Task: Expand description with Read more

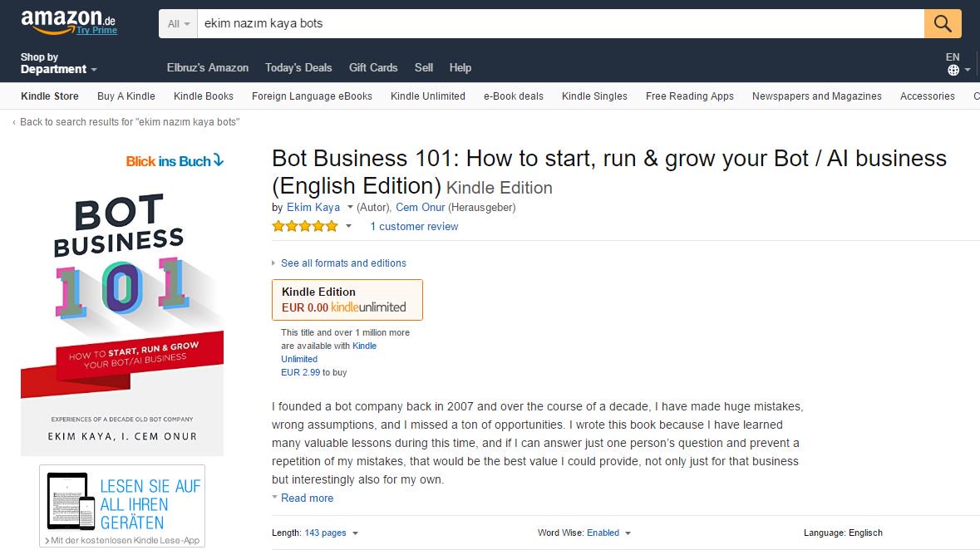Action: pyautogui.click(x=306, y=498)
